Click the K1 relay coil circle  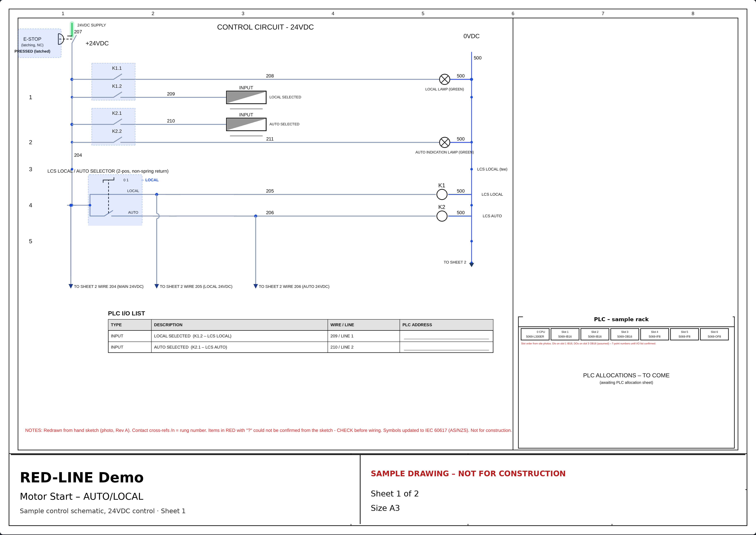[442, 194]
